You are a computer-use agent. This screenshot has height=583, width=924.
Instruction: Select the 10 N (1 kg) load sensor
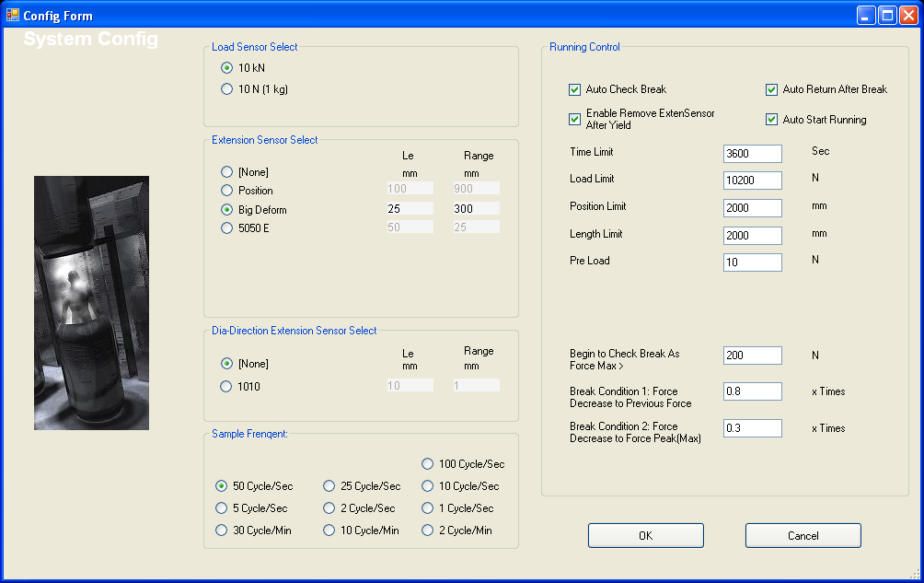227,89
